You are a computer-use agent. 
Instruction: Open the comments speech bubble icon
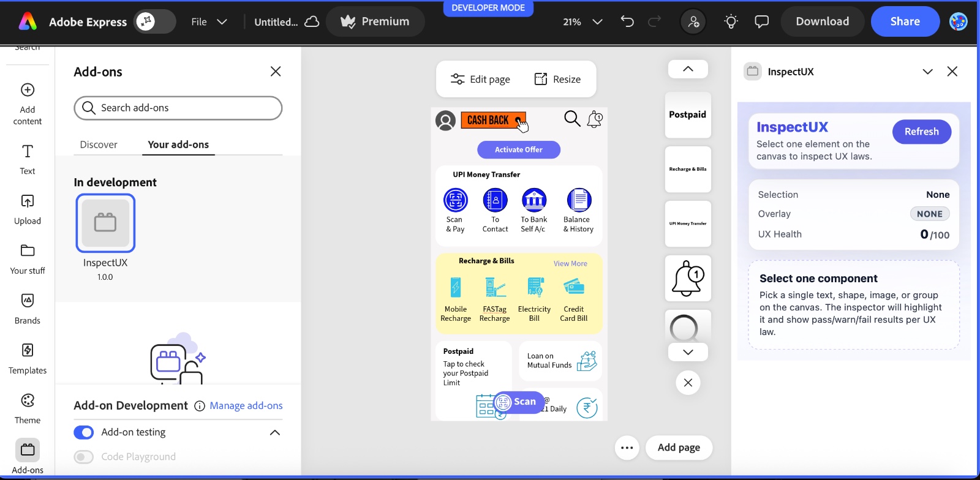tap(761, 22)
